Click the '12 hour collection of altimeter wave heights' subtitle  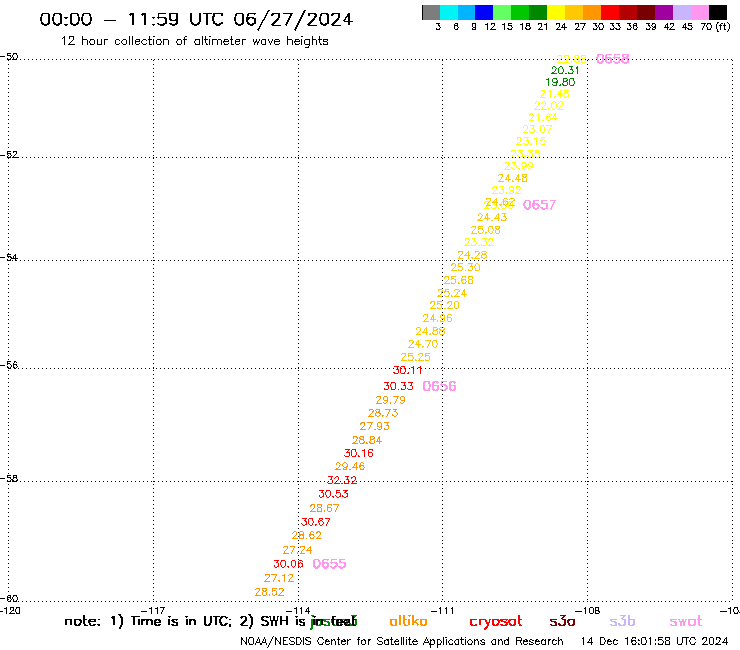click(194, 41)
